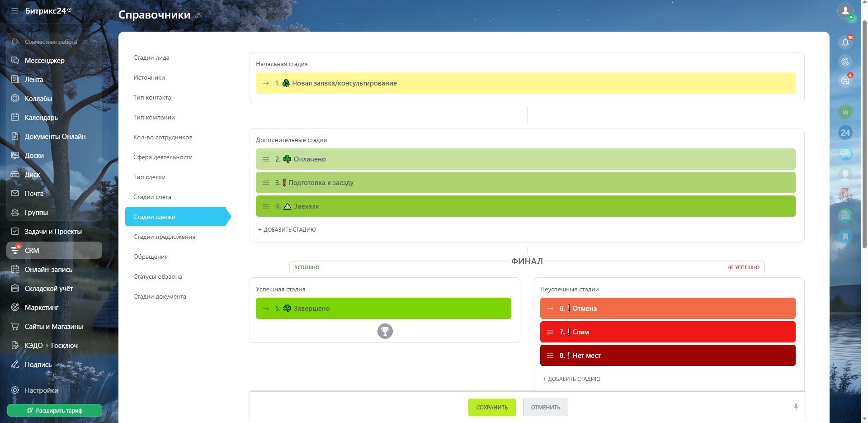Open Диск in the left menu
This screenshot has width=868, height=423.
point(54,175)
